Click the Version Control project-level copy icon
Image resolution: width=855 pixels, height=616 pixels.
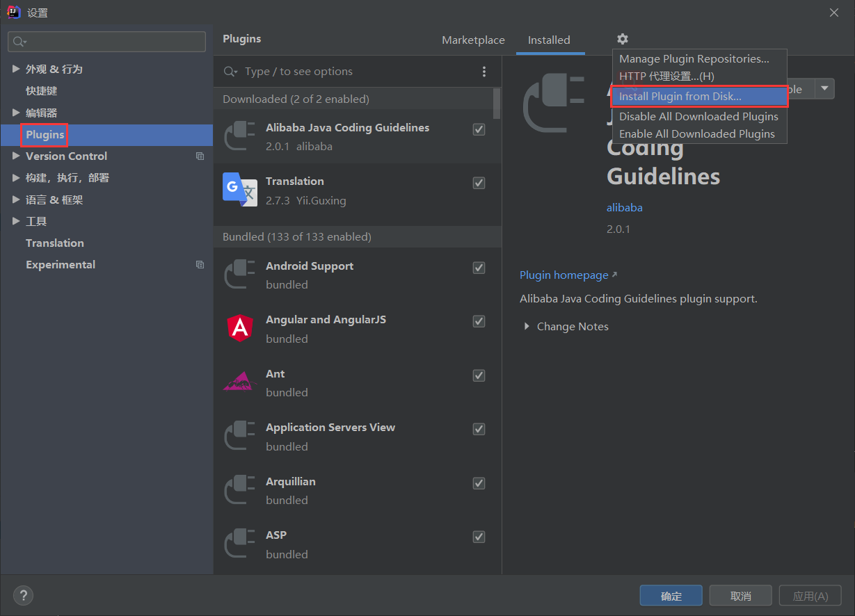(x=200, y=156)
